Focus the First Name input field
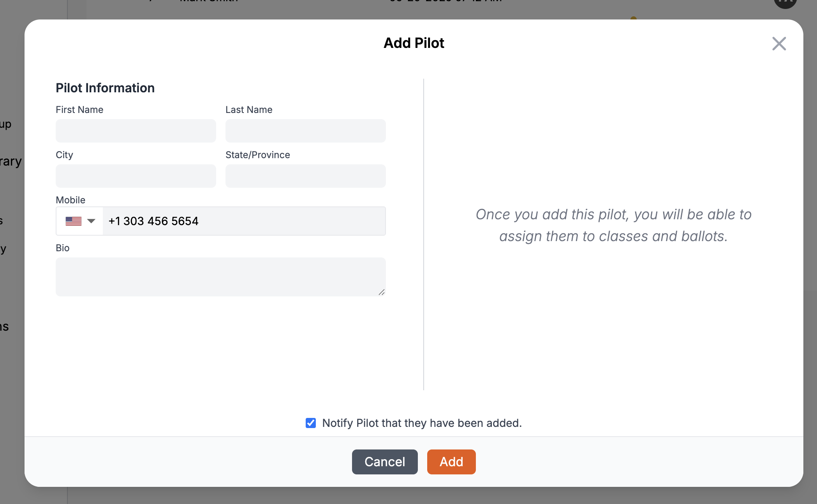 tap(136, 131)
